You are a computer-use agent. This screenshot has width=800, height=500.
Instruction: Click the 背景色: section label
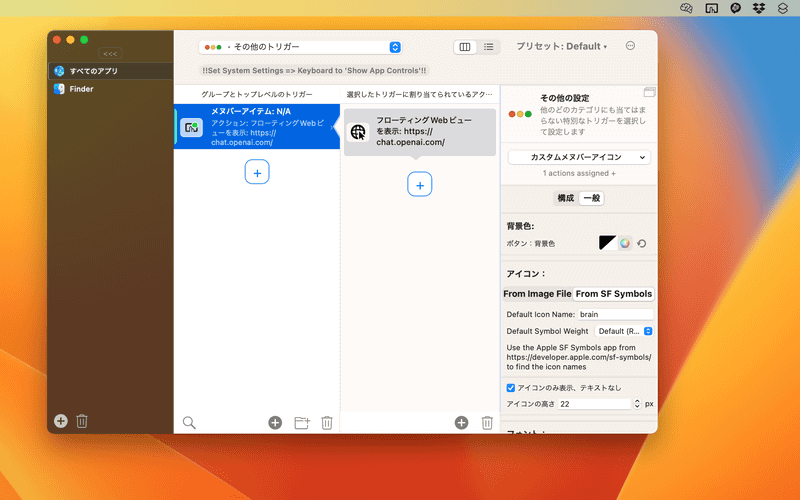(520, 226)
